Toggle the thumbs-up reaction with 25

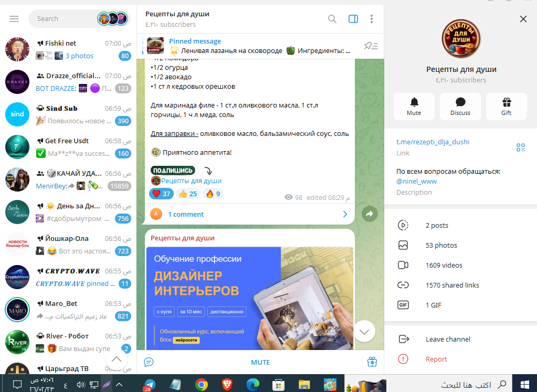188,194
